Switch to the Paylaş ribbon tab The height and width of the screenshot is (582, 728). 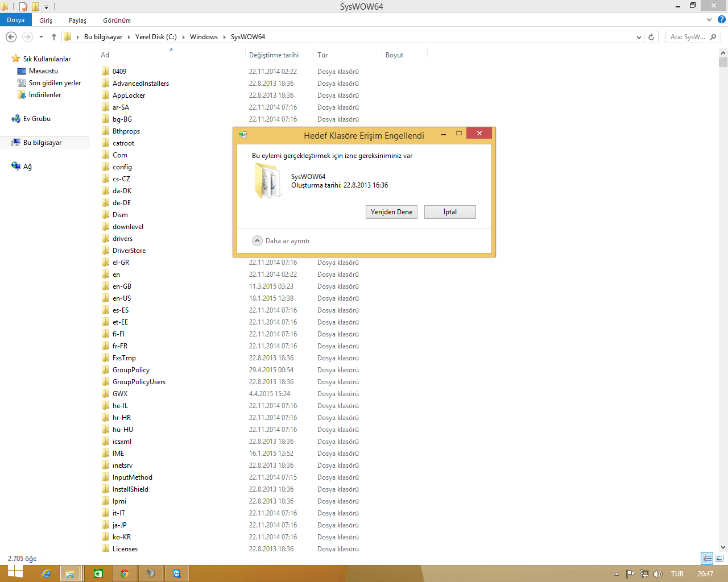click(x=78, y=20)
